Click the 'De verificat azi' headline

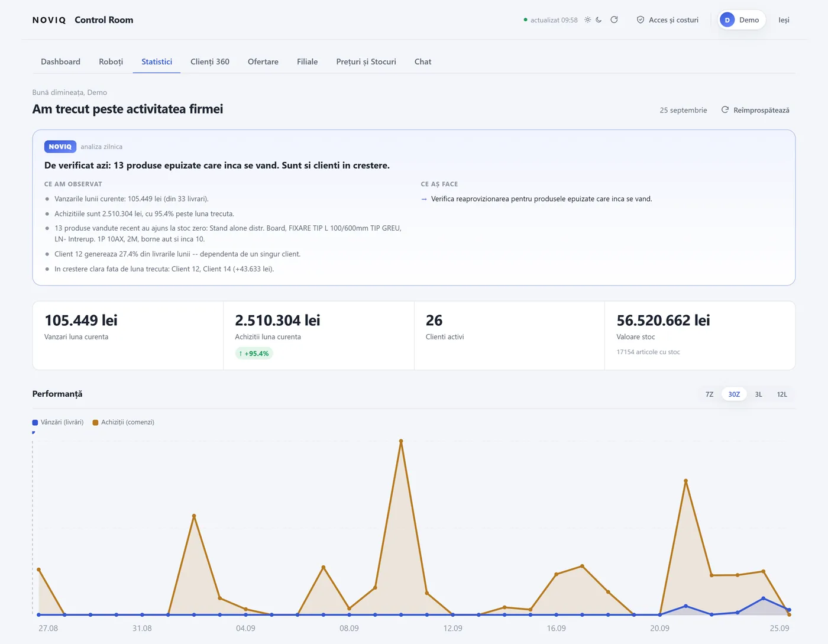click(x=217, y=166)
